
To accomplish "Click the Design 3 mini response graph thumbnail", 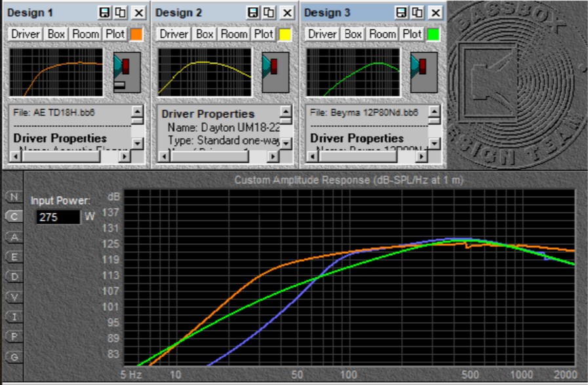I will (x=353, y=72).
